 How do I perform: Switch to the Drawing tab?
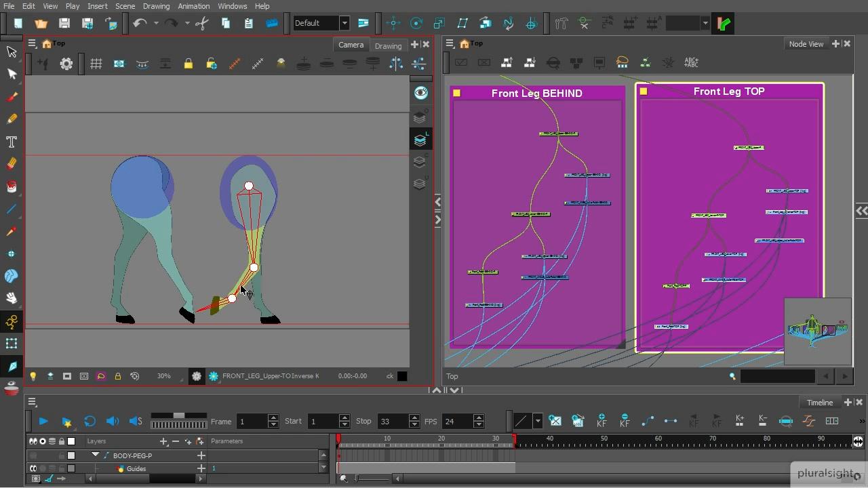pos(388,45)
